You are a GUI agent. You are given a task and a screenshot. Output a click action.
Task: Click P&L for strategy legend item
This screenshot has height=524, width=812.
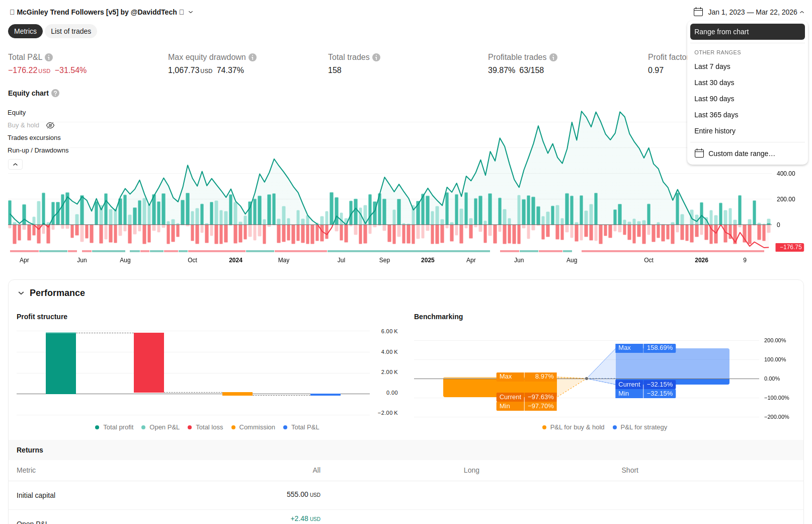coord(640,427)
